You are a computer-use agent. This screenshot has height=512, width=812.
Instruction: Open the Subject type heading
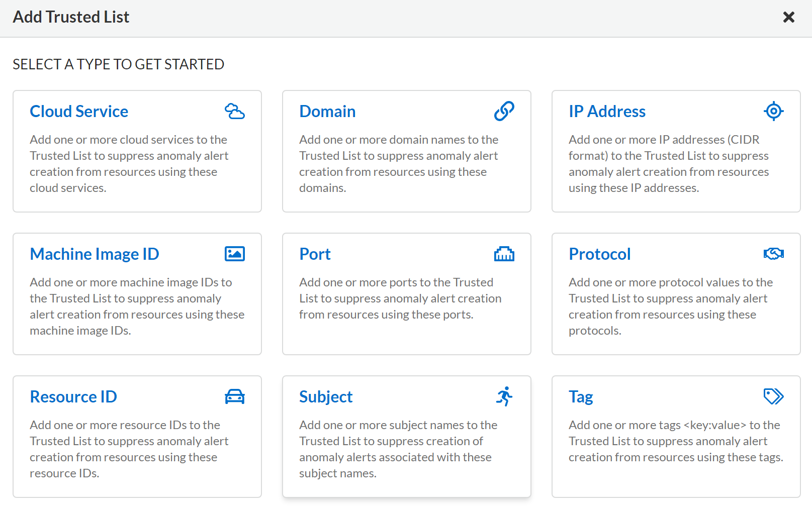(x=326, y=396)
